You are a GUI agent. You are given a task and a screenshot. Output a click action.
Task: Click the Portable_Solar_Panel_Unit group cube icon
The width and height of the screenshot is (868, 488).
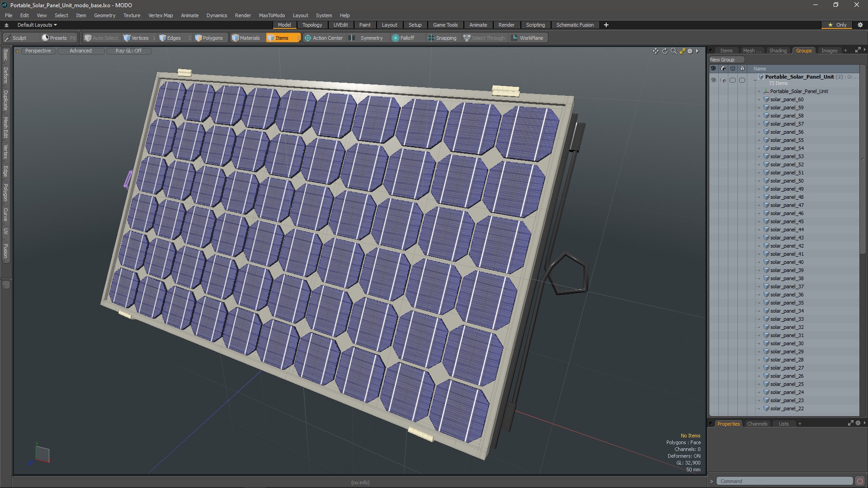(x=761, y=77)
